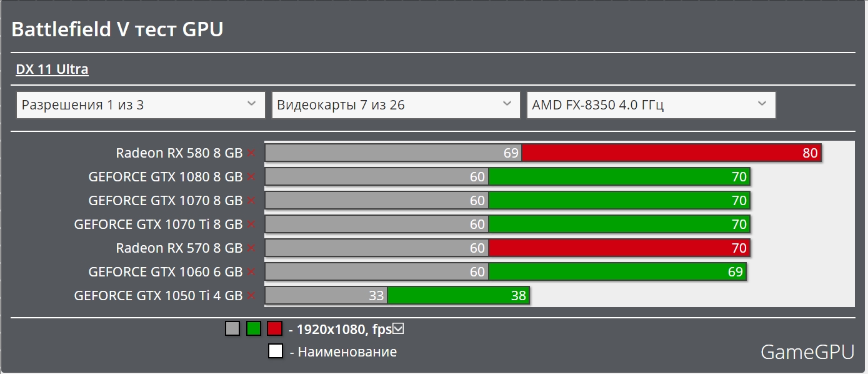Click the gray 60 bar for GTX 1070 8 GB

[x=377, y=201]
